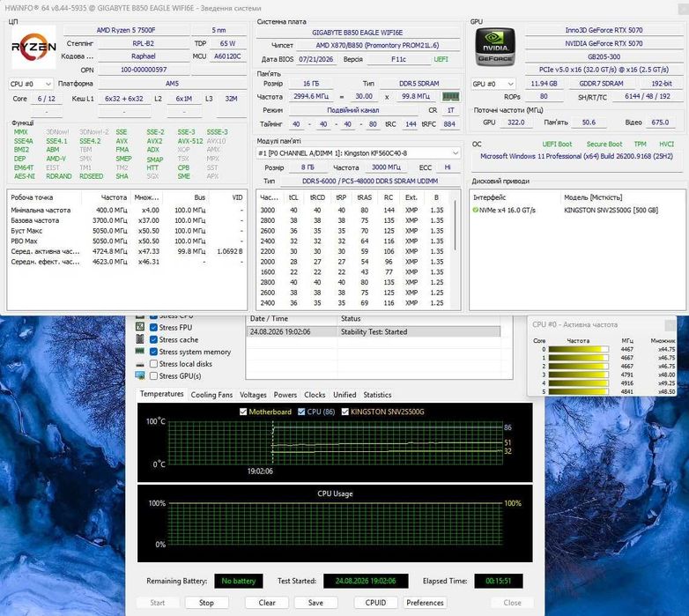Save the stability test results
The height and width of the screenshot is (616, 689).
tap(315, 603)
